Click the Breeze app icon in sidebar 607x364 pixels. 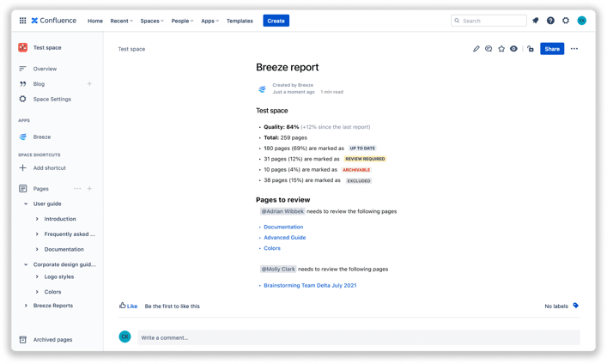[23, 136]
